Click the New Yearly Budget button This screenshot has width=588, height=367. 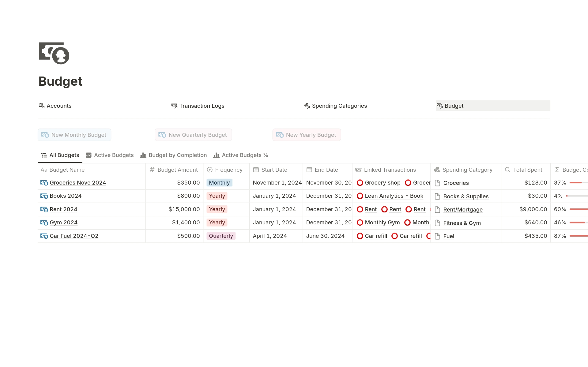click(307, 135)
